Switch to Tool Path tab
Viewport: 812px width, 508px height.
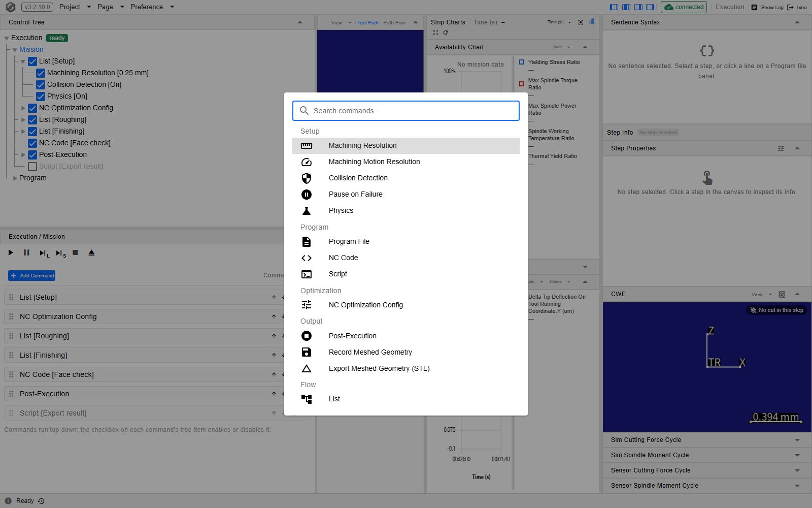tap(368, 22)
